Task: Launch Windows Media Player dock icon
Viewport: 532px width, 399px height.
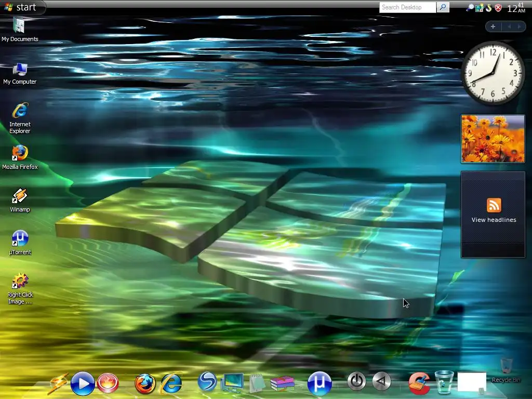Action: pos(83,383)
